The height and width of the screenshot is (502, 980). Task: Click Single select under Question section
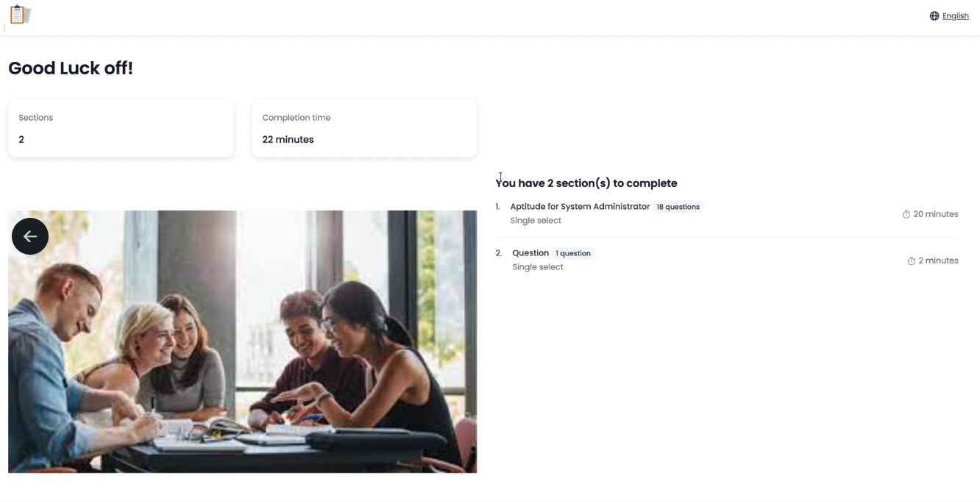pyautogui.click(x=538, y=267)
